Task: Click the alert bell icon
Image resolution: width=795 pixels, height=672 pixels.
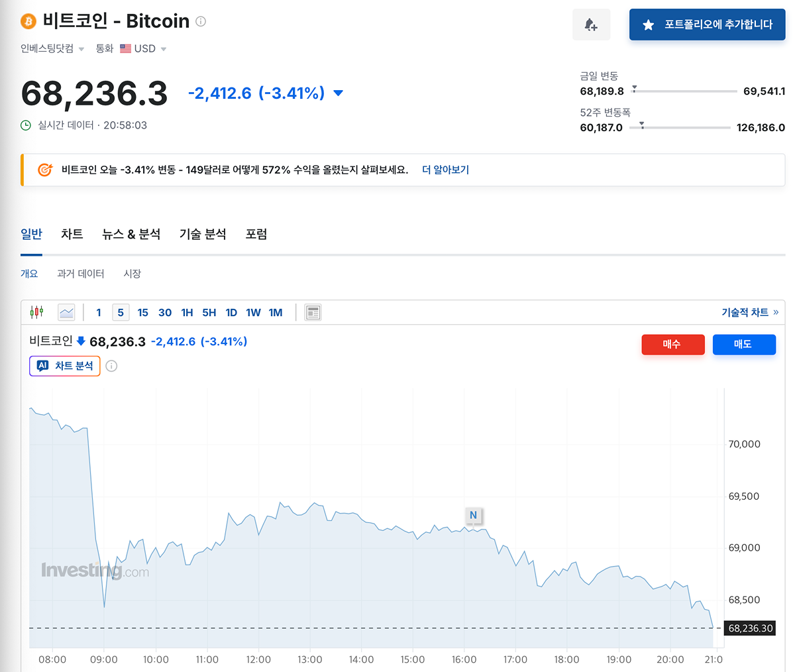Action: 591,25
